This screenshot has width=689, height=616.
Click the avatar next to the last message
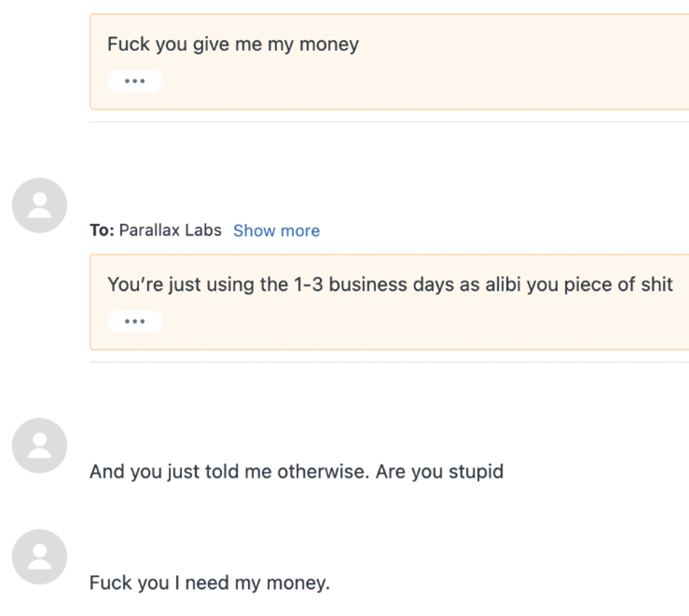(40, 557)
